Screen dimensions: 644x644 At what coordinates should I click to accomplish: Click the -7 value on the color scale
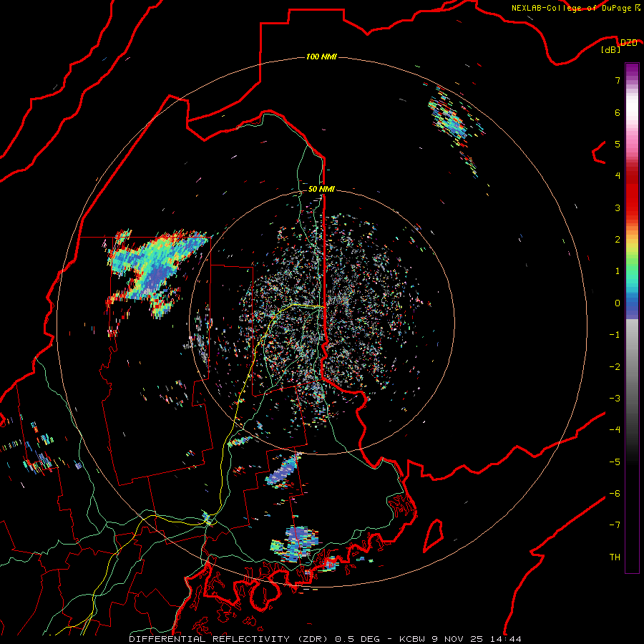[615, 525]
